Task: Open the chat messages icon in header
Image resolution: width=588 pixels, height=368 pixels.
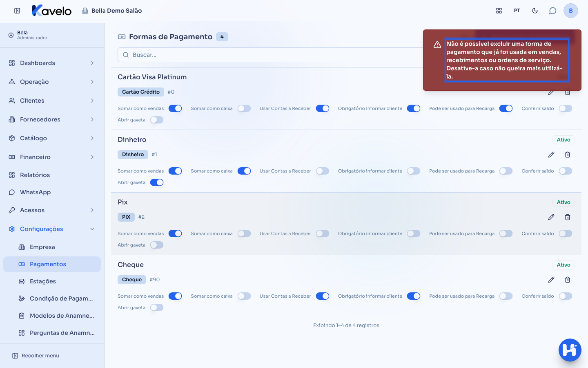Action: [552, 11]
